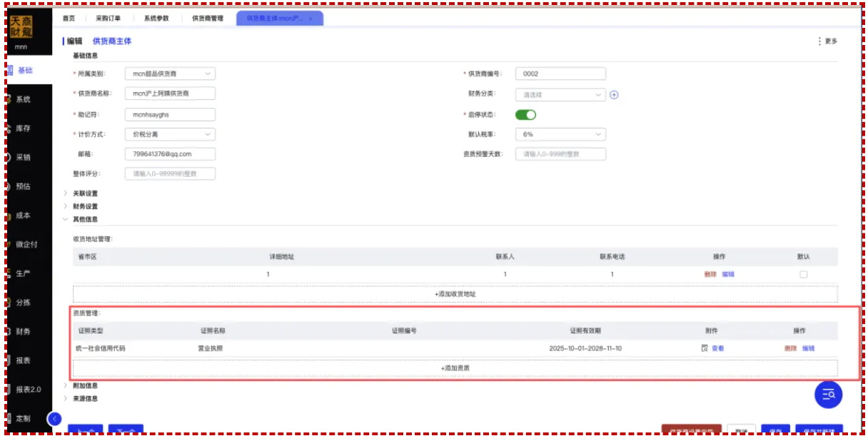Close the 供货商主体 tab with the x
Screen dimensions: 868x441
tap(310, 19)
